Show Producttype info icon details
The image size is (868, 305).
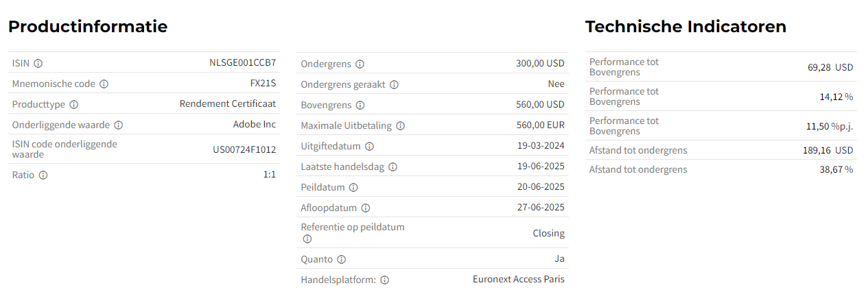[x=74, y=104]
